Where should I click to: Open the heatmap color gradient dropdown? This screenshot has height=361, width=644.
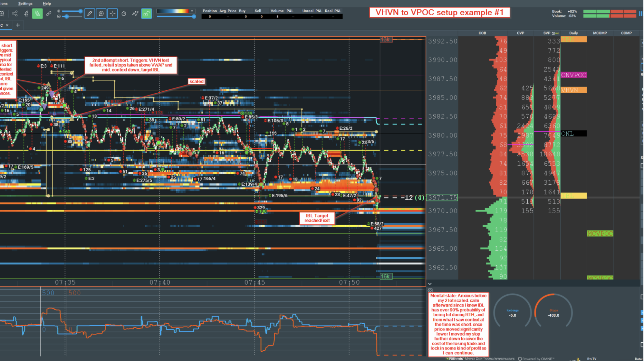pyautogui.click(x=192, y=11)
